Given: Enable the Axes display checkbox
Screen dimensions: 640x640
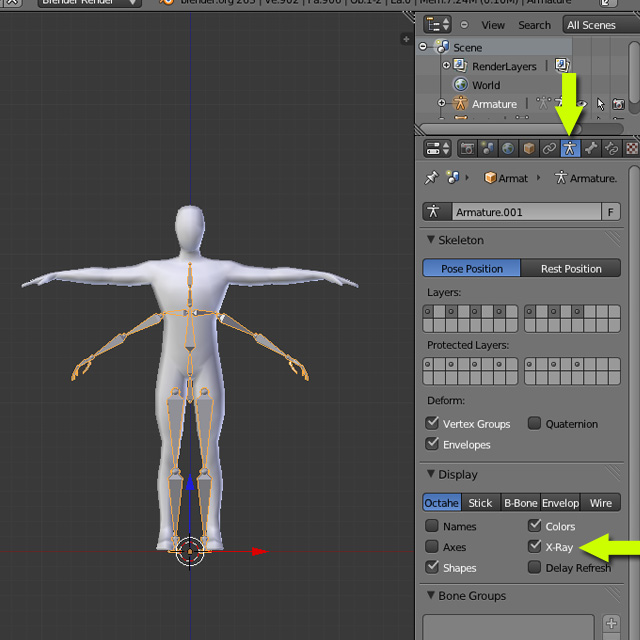Looking at the screenshot, I should pyautogui.click(x=432, y=547).
